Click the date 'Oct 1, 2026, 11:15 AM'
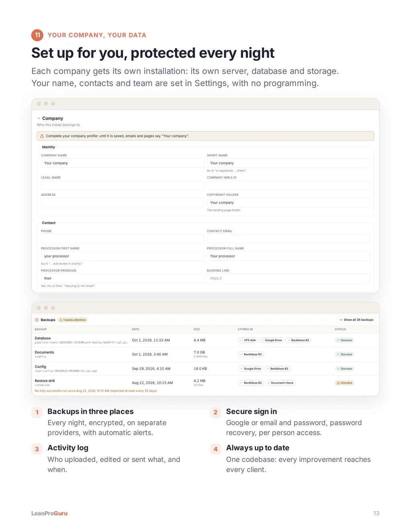411x532 pixels. coord(151,340)
